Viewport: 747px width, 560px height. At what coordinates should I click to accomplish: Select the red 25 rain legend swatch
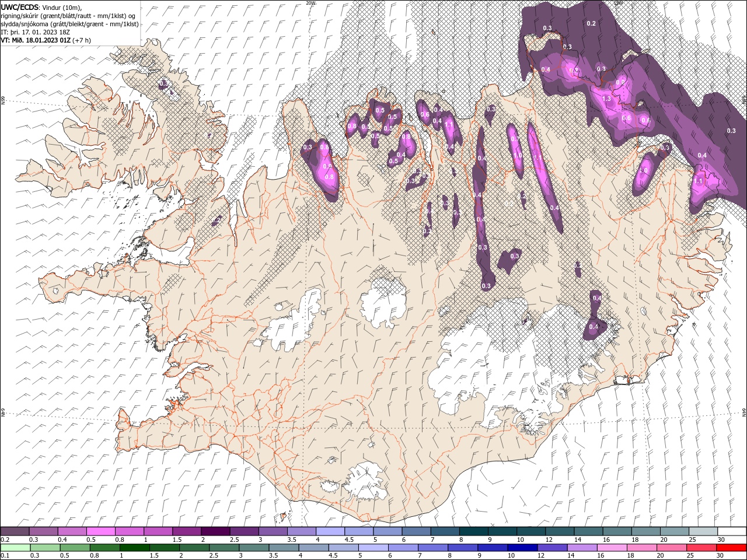point(701,548)
